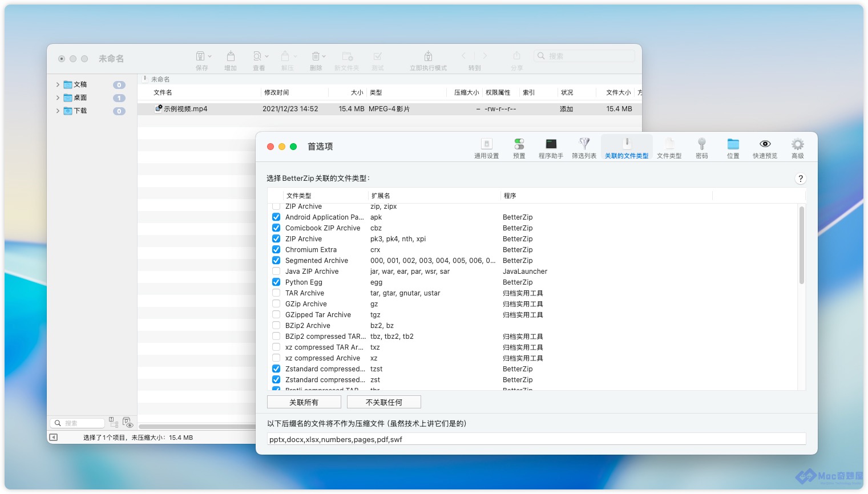This screenshot has width=868, height=494.
Task: Click 查看 view icon in archive toolbar
Action: 257,56
